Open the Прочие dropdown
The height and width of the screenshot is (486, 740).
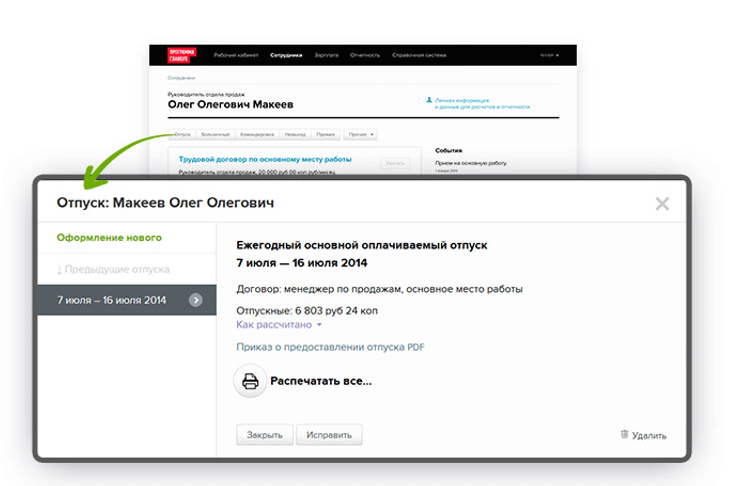click(360, 134)
